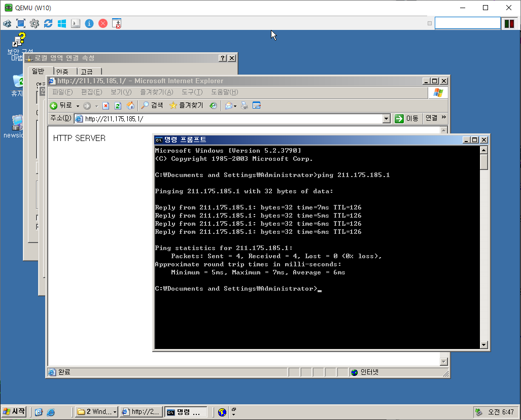
Task: Open QEMU settings gear icon
Action: (x=34, y=23)
